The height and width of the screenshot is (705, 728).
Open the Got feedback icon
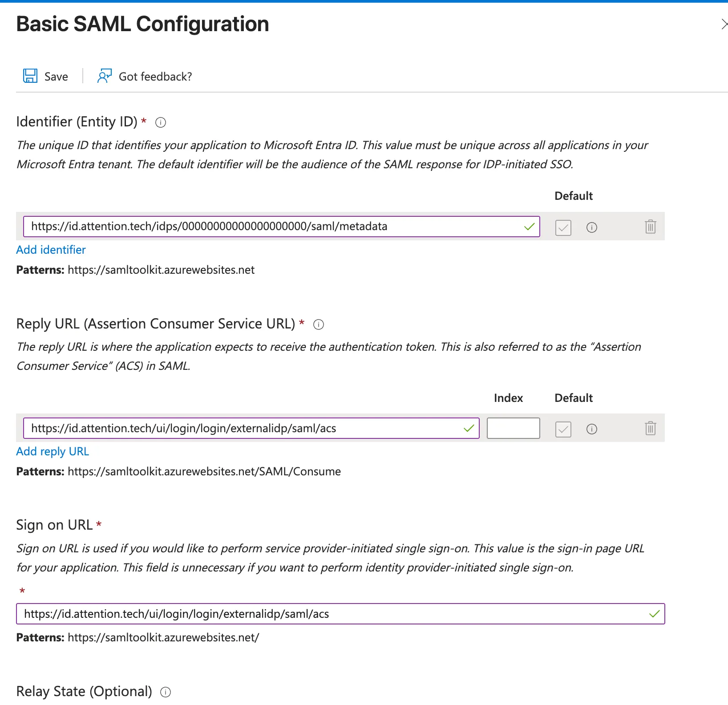(x=104, y=76)
